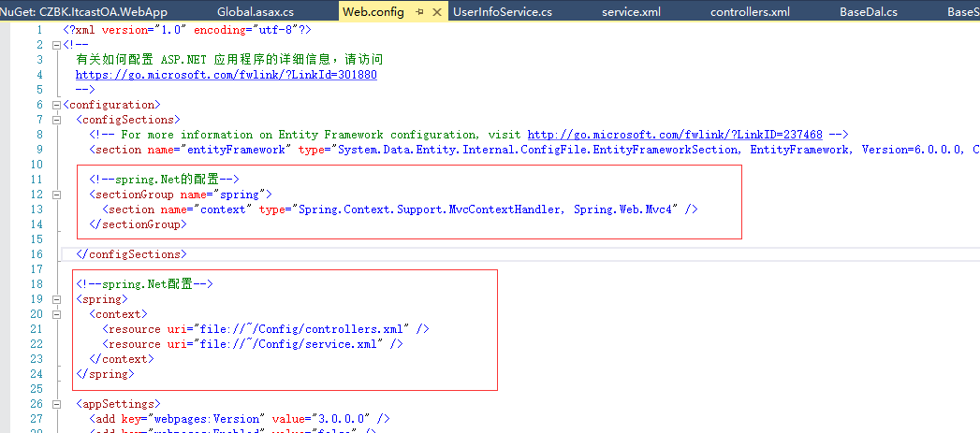The width and height of the screenshot is (980, 433).
Task: Click the opening configuration tag
Action: click(x=112, y=105)
